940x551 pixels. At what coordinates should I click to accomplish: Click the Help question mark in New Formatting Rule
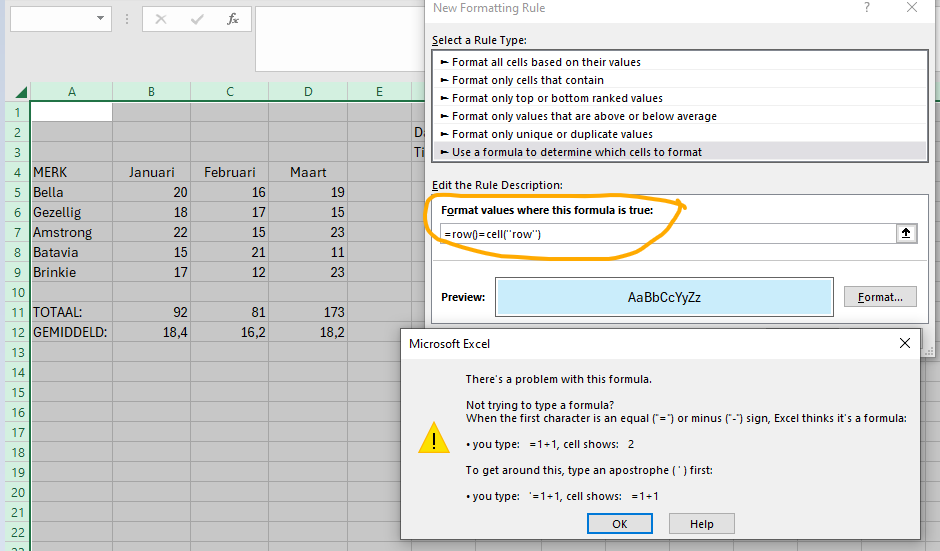(866, 7)
